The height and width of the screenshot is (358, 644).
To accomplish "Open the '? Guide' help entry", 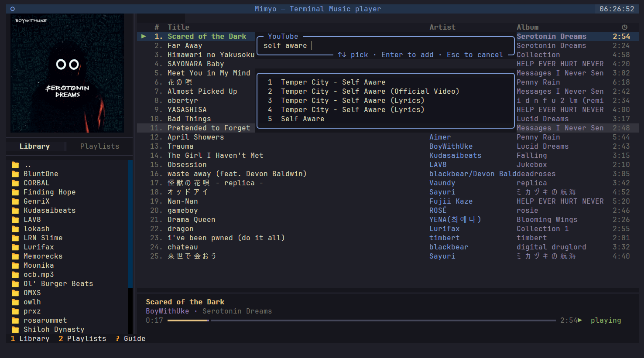I will tap(130, 339).
